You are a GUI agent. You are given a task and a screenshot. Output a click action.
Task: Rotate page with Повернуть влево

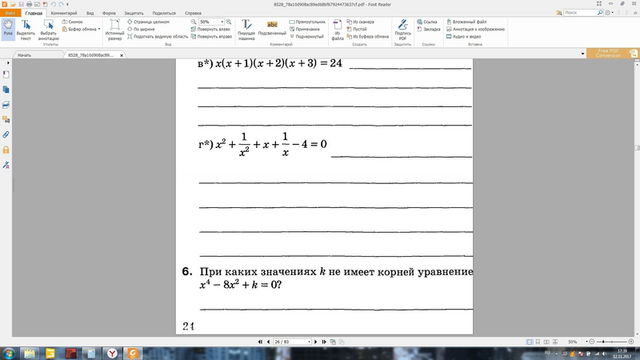tap(210, 29)
